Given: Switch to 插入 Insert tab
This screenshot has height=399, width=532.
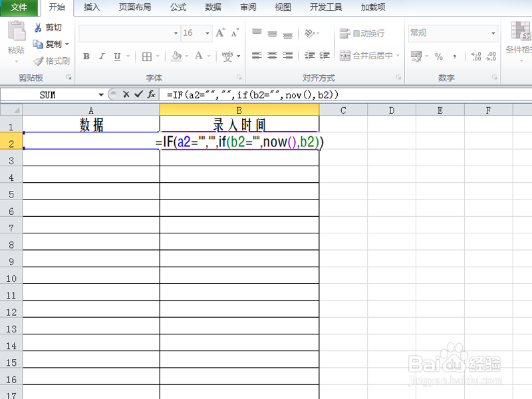Looking at the screenshot, I should point(92,7).
